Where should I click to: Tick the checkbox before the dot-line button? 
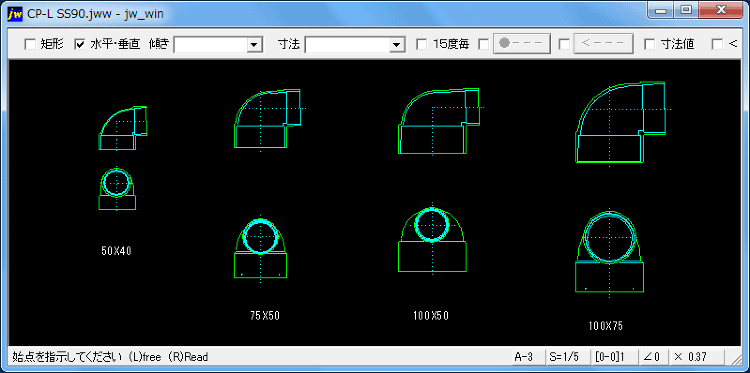coord(484,44)
